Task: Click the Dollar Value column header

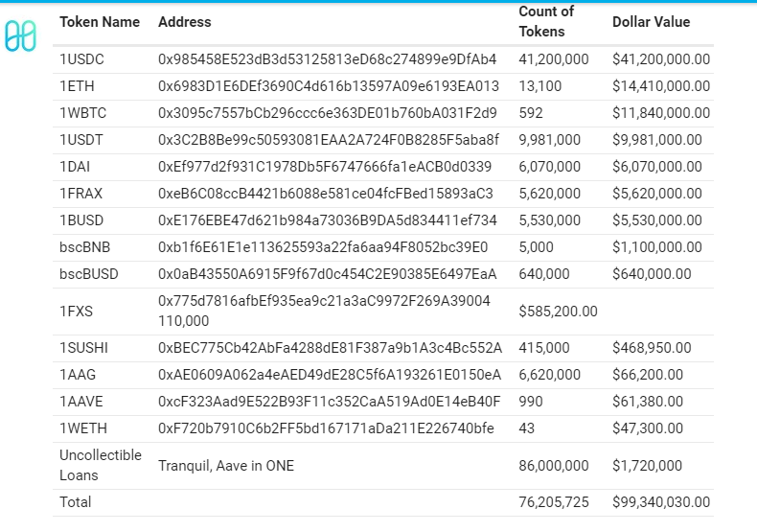Action: point(651,22)
